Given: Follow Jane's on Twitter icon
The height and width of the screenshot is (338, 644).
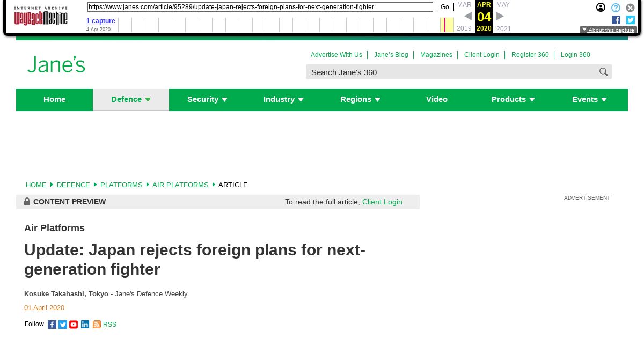Looking at the screenshot, I should 63,325.
